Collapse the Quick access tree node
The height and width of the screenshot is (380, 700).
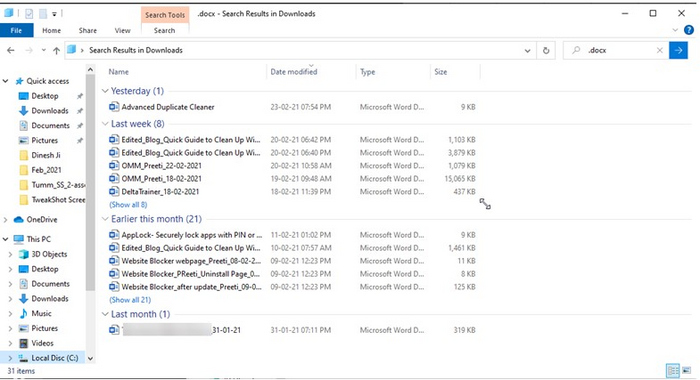(5, 81)
